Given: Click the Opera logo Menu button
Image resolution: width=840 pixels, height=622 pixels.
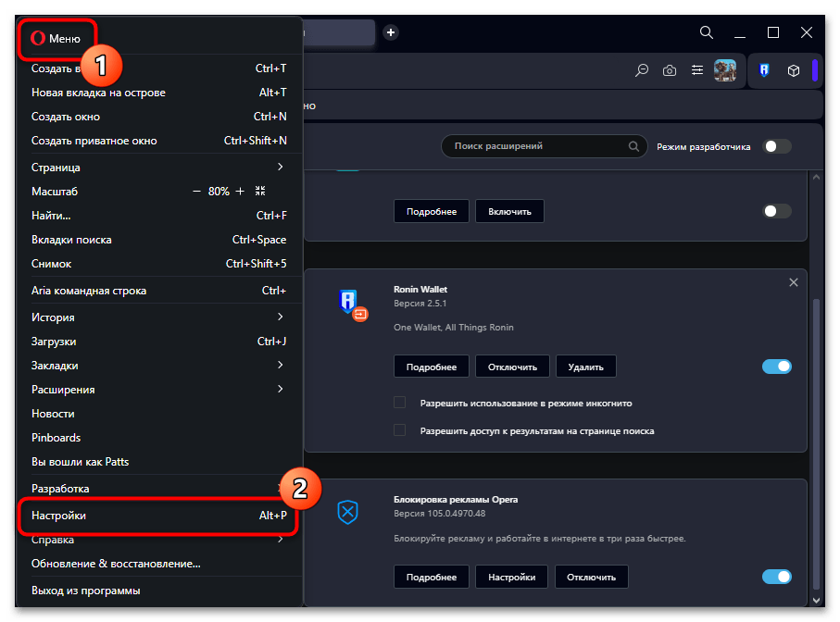Looking at the screenshot, I should pyautogui.click(x=56, y=39).
